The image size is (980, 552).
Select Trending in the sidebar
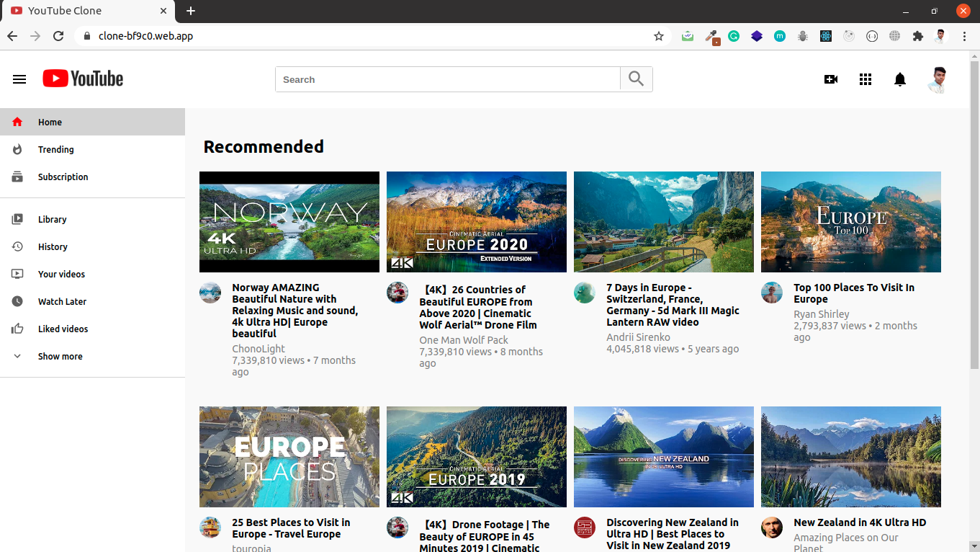pos(55,150)
